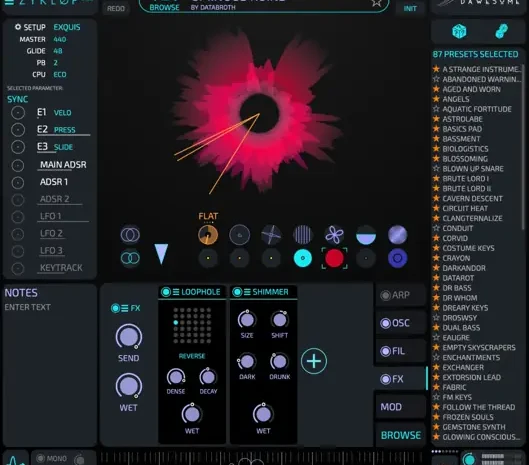
Task: Click the MASTER 440 tuning value
Action: pyautogui.click(x=60, y=39)
